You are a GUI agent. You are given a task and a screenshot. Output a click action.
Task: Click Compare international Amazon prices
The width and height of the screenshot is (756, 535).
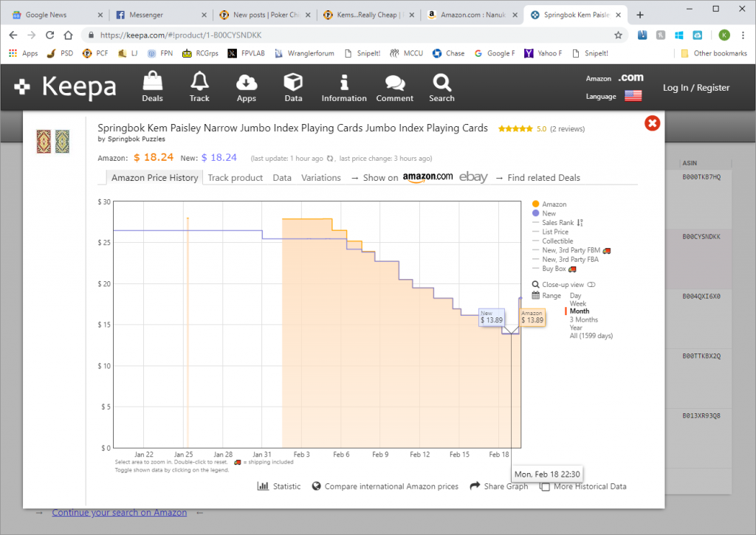[x=385, y=486]
